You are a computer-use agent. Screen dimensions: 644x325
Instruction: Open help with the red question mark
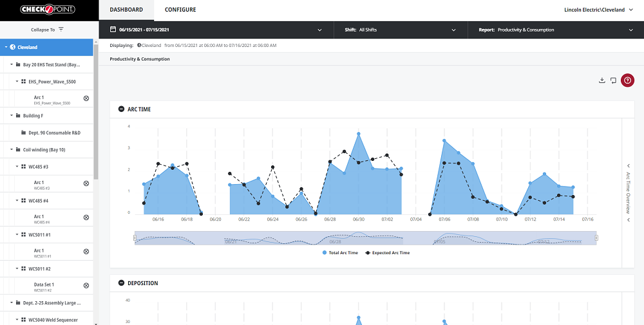tap(627, 80)
